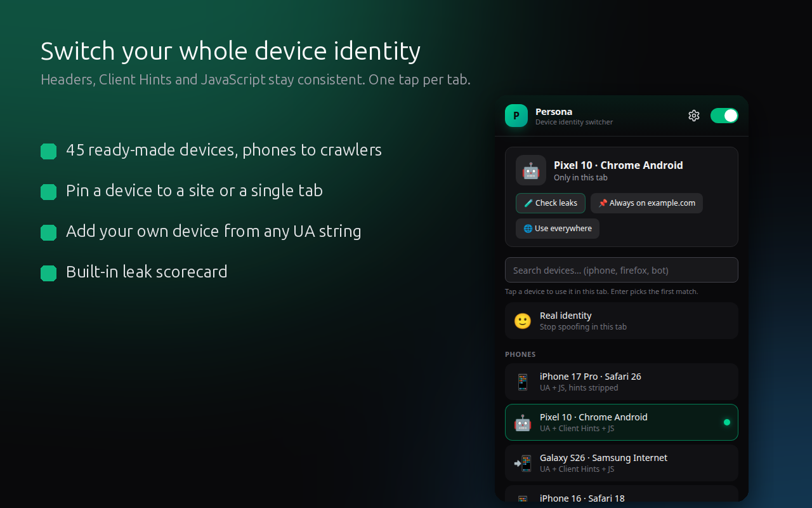812x508 pixels.
Task: Click the 'Tap a device to use it' hint
Action: (601, 291)
